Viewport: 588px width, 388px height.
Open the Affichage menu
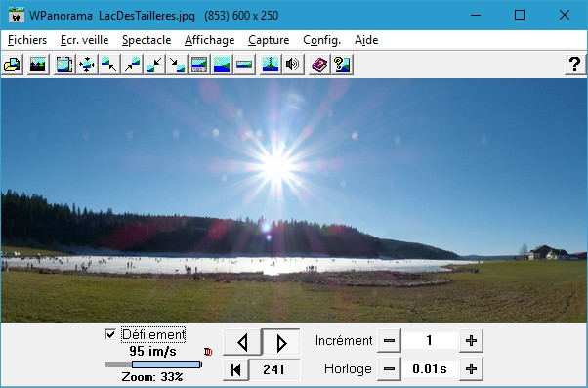[x=209, y=40]
